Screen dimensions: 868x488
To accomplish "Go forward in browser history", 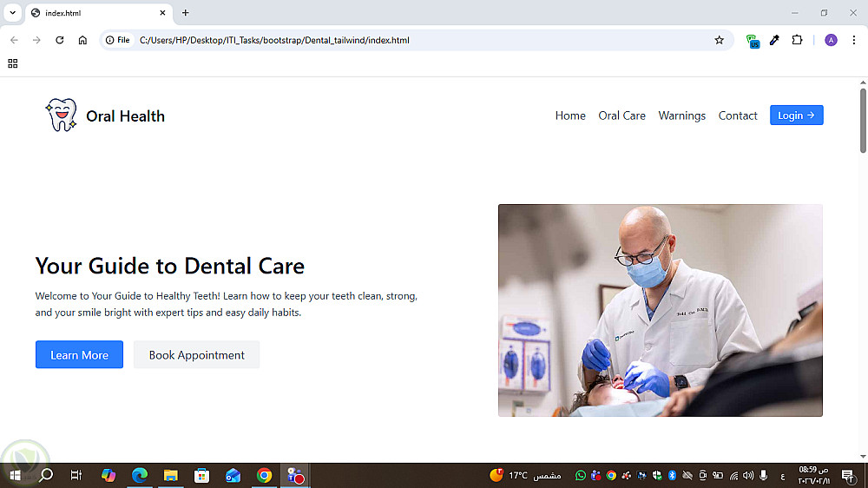I will pos(36,40).
